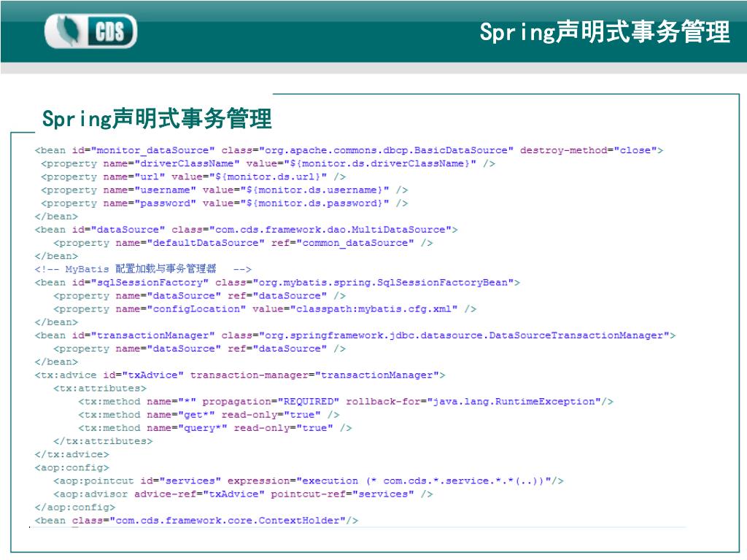
Task: Click the closing </aop:config> tag
Action: (x=75, y=507)
